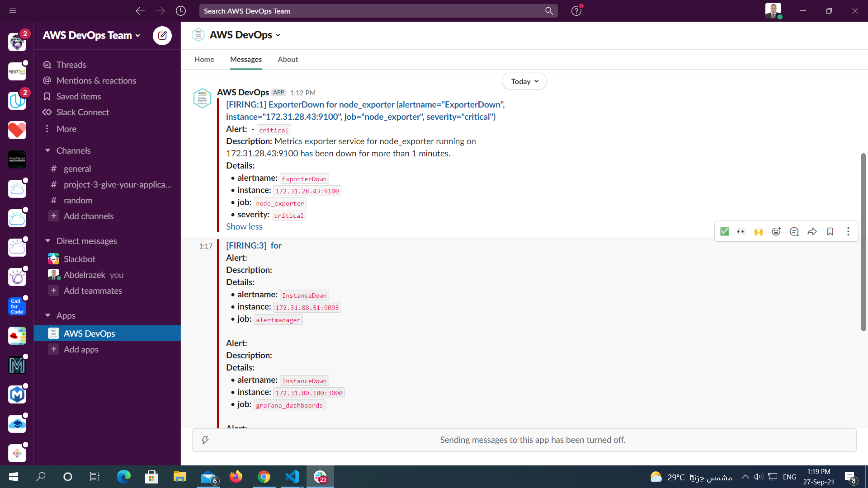Switch to the About tab
Image resolution: width=868 pixels, height=488 pixels.
[x=288, y=59]
